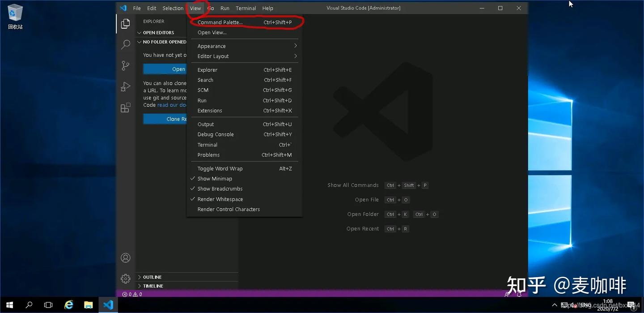The image size is (644, 313).
Task: Click errors and warnings status bar indicator
Action: pyautogui.click(x=132, y=294)
